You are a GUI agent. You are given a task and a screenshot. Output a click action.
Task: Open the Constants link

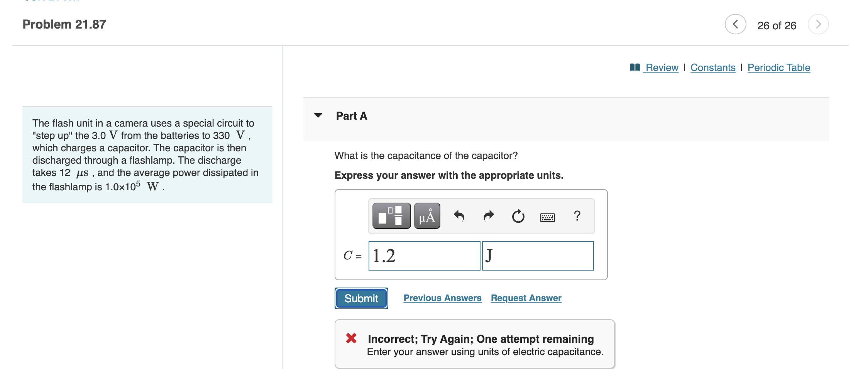pos(713,68)
